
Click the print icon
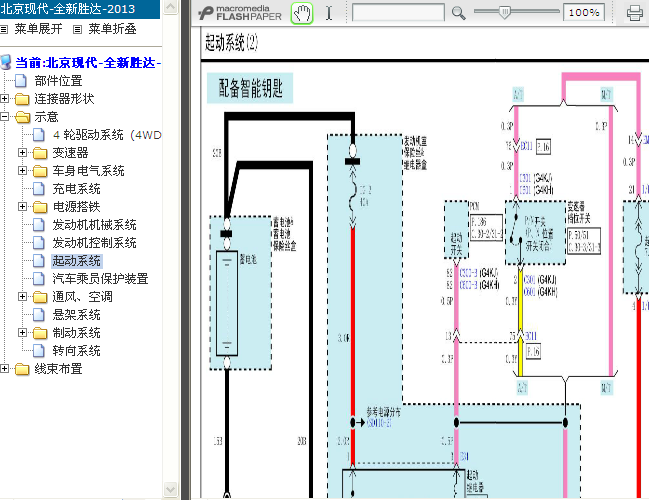(635, 13)
